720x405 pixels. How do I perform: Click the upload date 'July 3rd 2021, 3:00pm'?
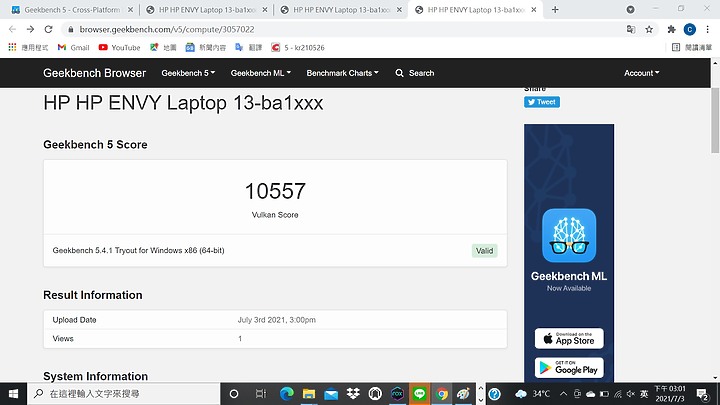point(276,320)
